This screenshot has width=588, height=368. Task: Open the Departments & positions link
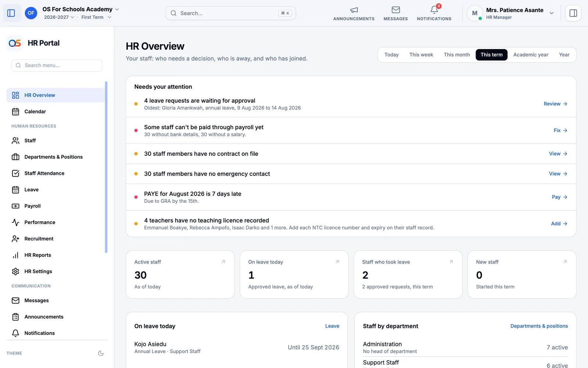[539, 326]
